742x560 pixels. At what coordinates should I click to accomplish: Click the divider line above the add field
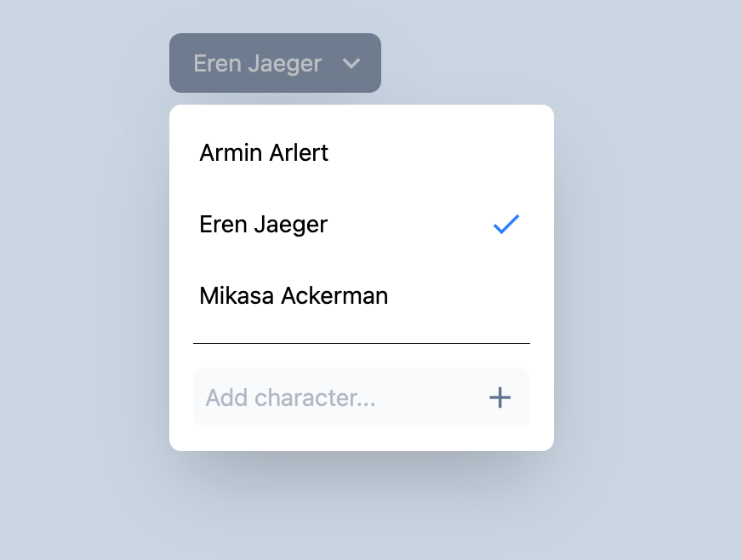362,342
